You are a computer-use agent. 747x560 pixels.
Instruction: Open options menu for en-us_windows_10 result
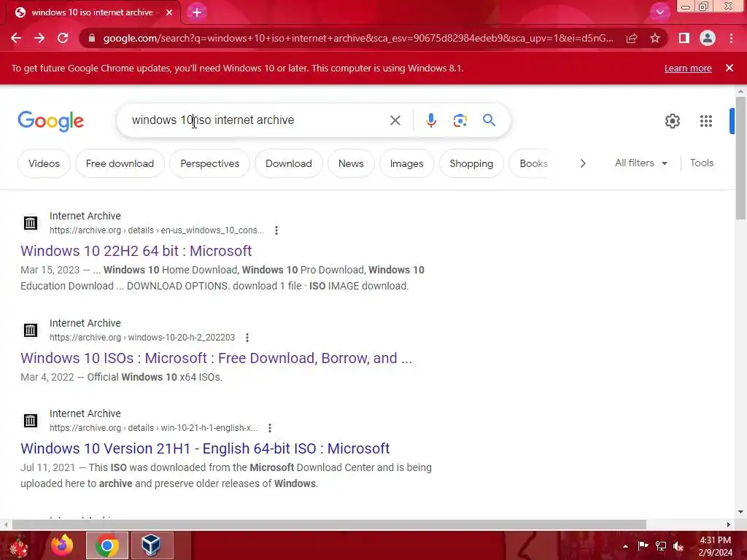(276, 230)
